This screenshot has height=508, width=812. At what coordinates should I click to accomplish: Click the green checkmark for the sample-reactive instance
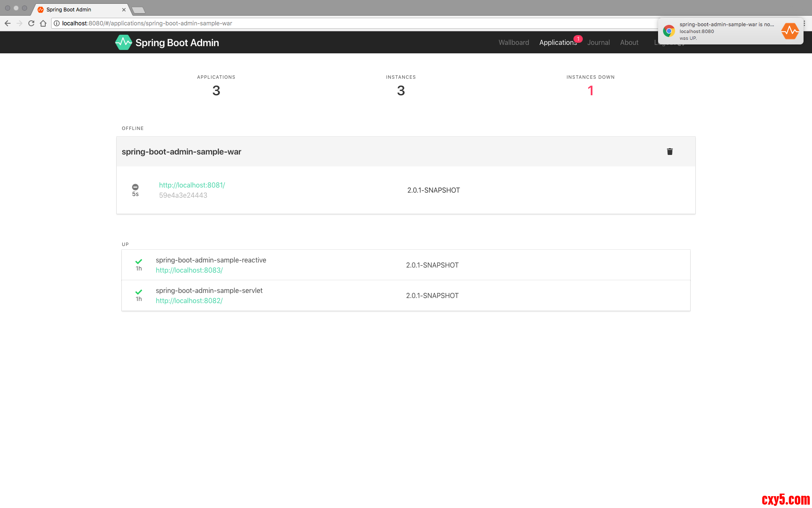click(139, 261)
